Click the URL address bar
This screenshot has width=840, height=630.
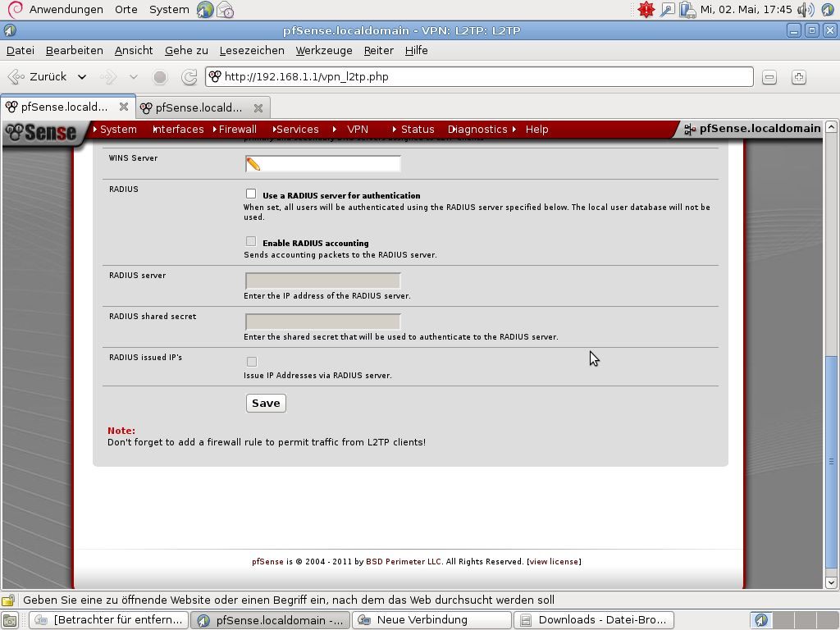(x=479, y=76)
